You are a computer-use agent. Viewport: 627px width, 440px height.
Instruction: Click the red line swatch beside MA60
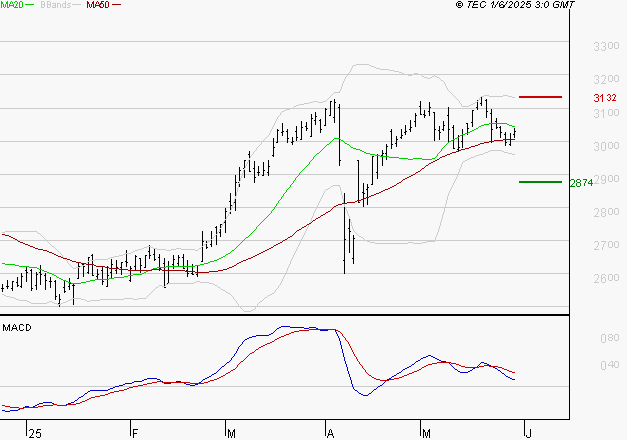pyautogui.click(x=117, y=6)
